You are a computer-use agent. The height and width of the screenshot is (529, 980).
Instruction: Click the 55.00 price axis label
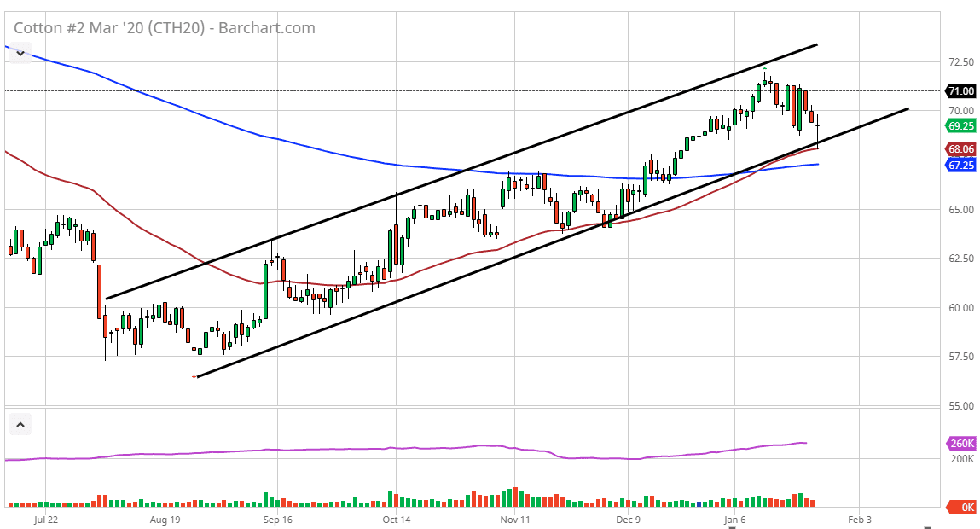(961, 406)
